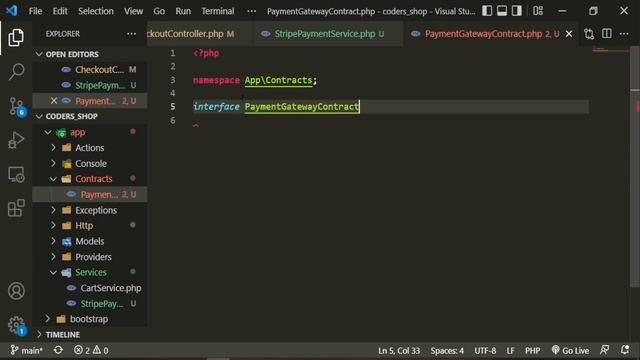Open the Explorer view in activity bar

tap(16, 37)
